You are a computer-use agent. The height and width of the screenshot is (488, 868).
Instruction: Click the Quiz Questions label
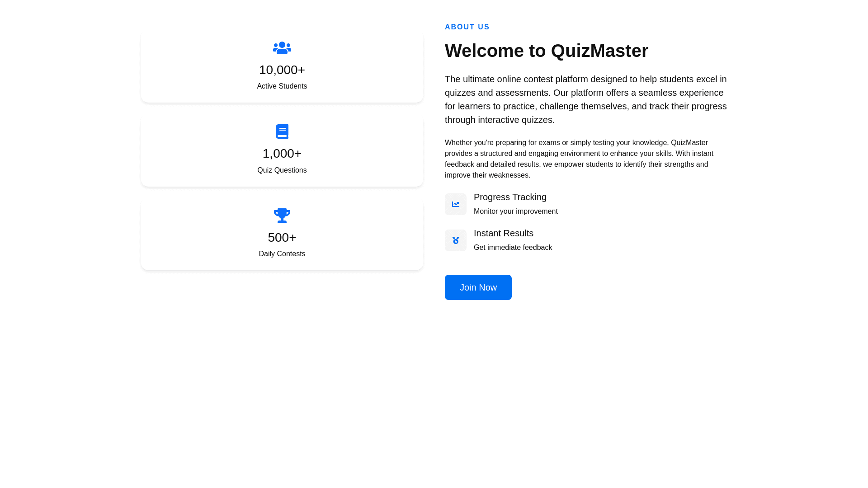pos(282,170)
